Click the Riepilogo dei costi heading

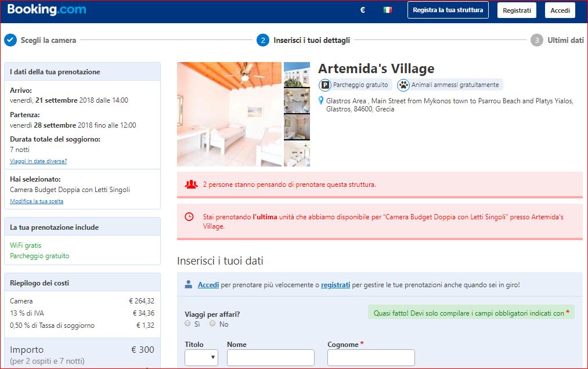[39, 283]
